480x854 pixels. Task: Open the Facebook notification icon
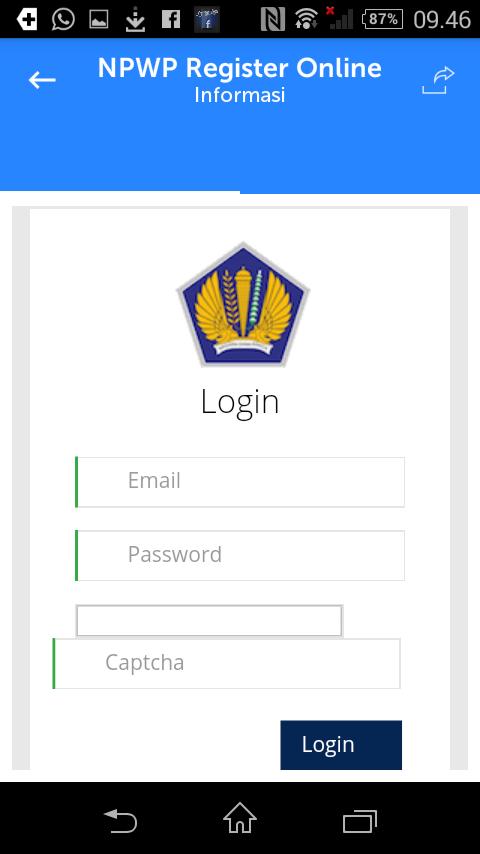click(x=171, y=20)
